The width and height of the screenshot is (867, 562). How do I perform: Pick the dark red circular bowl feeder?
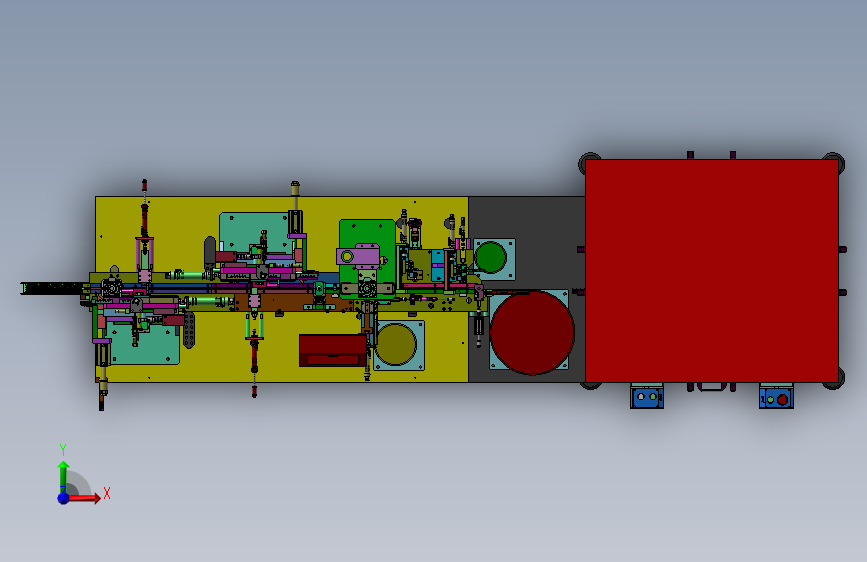pyautogui.click(x=532, y=332)
